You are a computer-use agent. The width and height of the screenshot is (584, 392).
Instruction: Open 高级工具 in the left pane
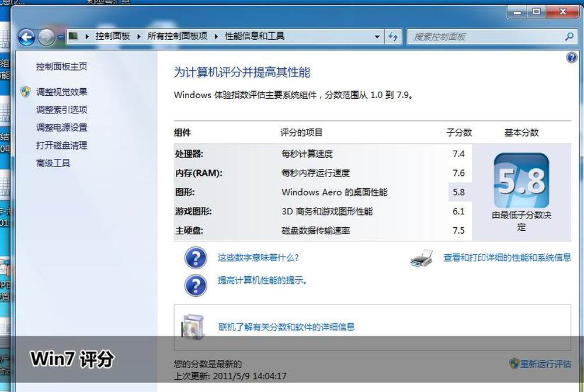pos(53,163)
